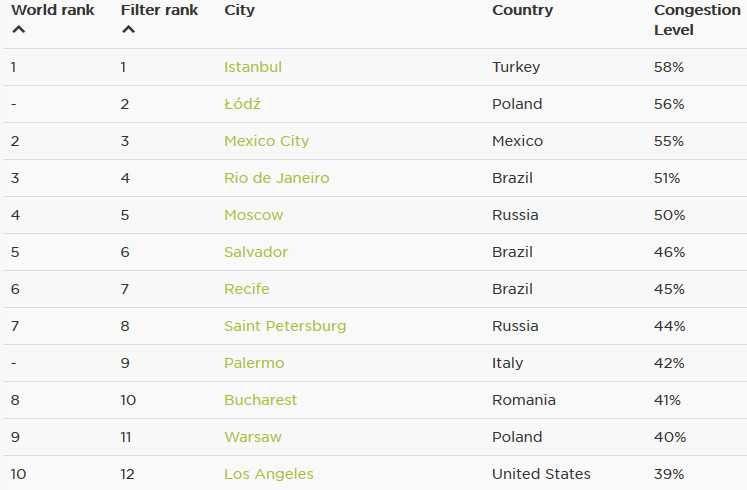Open the Palermo city link

(x=254, y=363)
